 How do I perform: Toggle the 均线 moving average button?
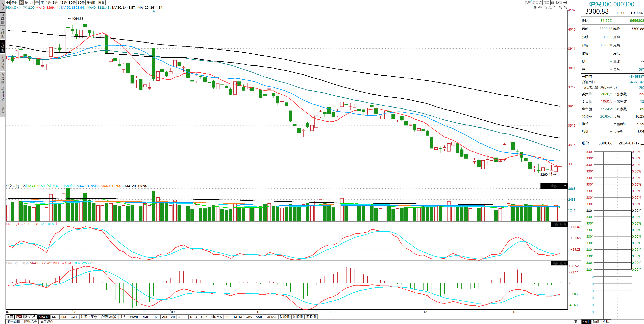tap(546, 3)
